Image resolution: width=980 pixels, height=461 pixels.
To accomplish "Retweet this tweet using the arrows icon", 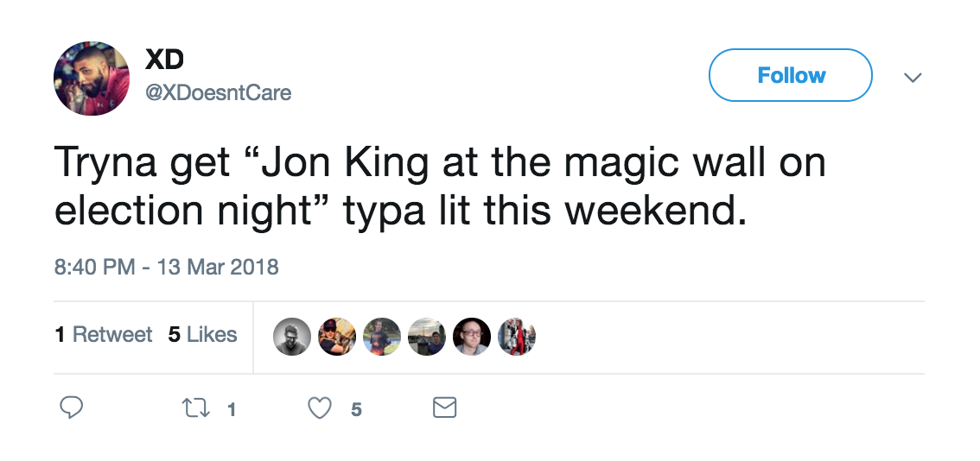I will 196,407.
